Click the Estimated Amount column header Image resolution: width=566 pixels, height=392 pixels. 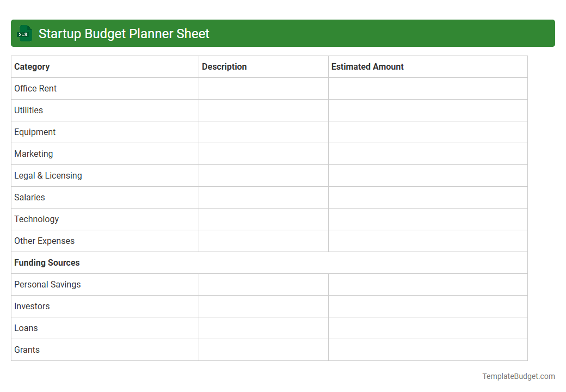click(367, 66)
